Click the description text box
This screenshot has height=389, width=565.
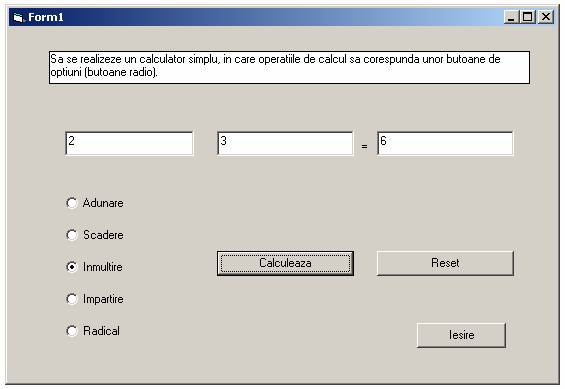point(289,67)
